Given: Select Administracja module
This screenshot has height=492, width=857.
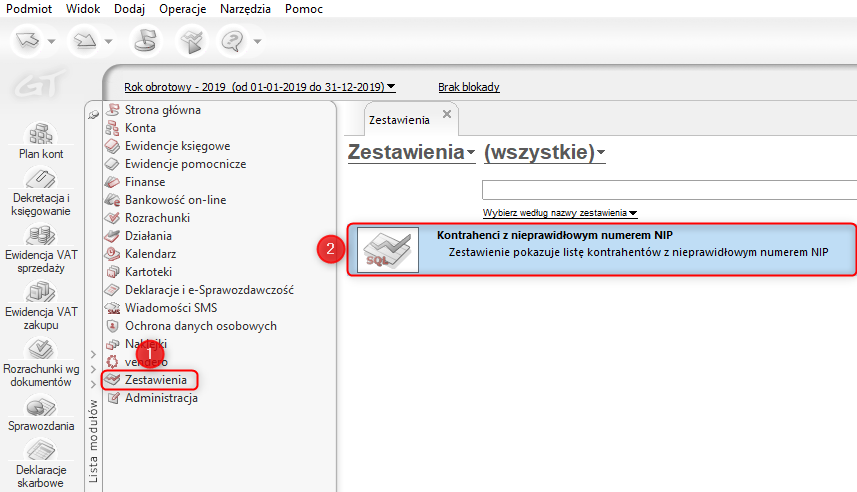Looking at the screenshot, I should [x=161, y=398].
